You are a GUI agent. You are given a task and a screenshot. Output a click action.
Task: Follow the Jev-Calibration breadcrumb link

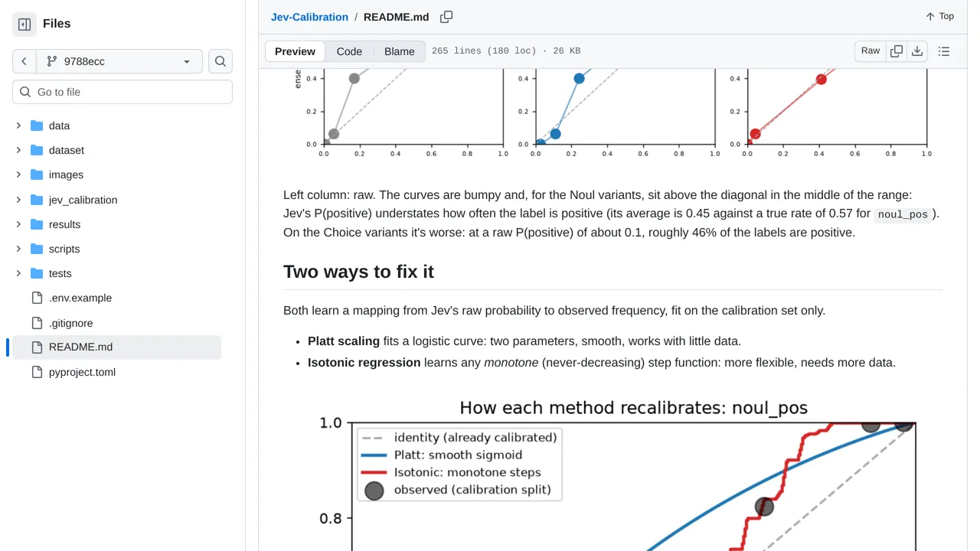(x=309, y=17)
